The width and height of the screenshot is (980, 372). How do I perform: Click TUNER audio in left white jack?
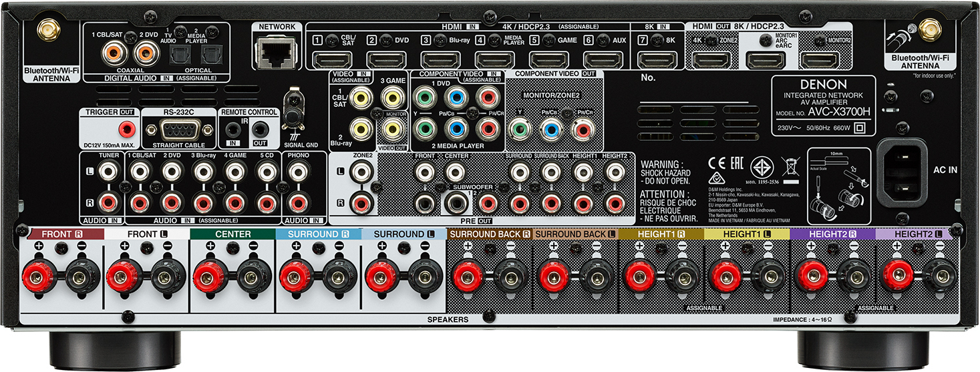pos(108,172)
